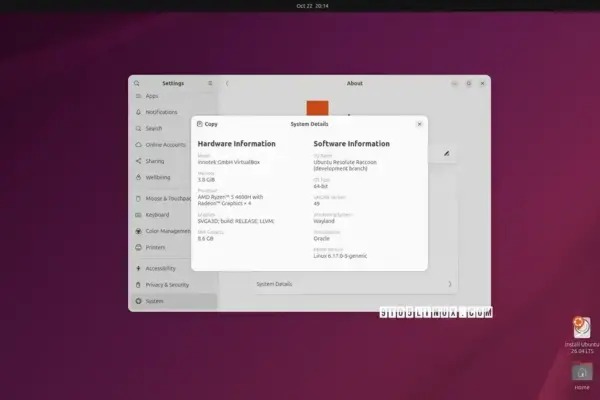Close the Settings window
Image resolution: width=600 pixels, height=400 pixels.
coord(483,83)
